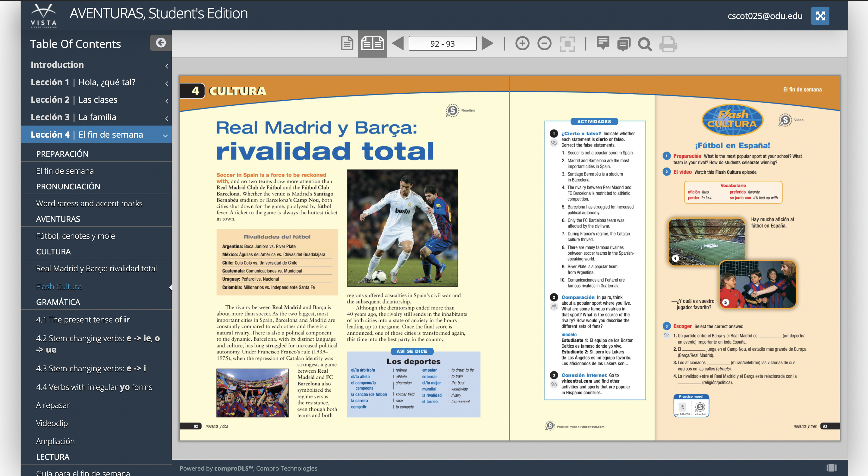Toggle fullscreen mode
Screen dimensions: 868x476
click(x=820, y=16)
